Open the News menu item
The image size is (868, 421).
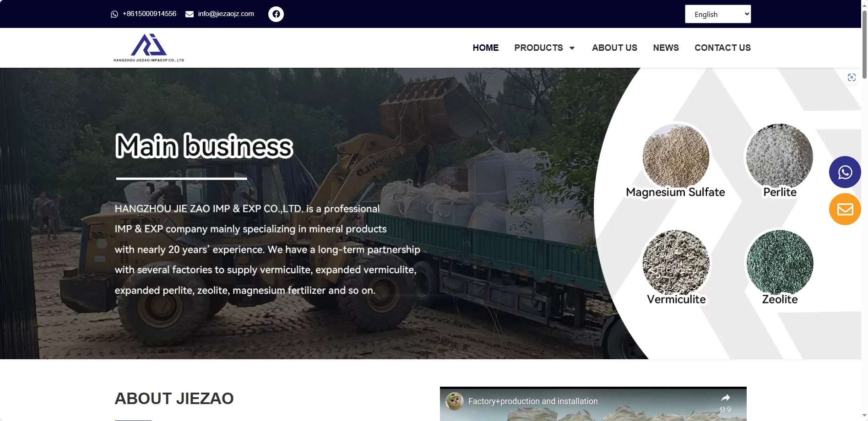[666, 48]
